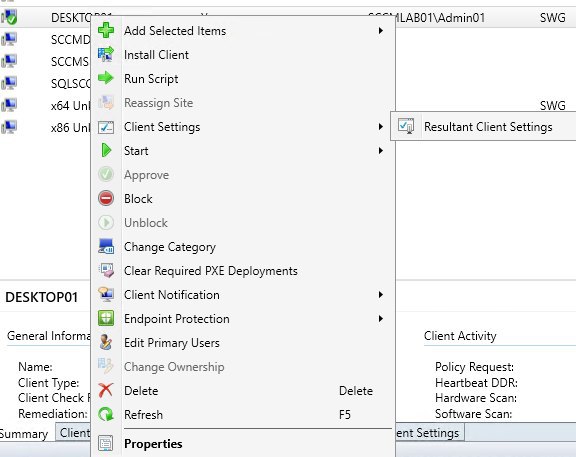The width and height of the screenshot is (576, 457).
Task: Click the Client Type label
Action: pos(48,383)
